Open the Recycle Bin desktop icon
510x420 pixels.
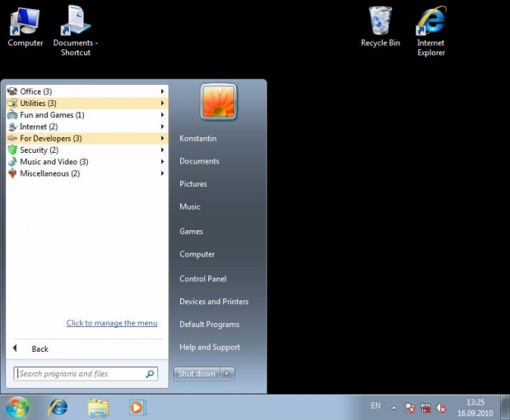pyautogui.click(x=380, y=26)
